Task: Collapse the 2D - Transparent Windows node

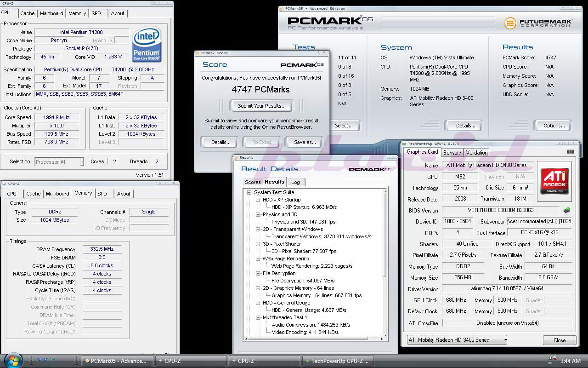Action: coord(258,229)
